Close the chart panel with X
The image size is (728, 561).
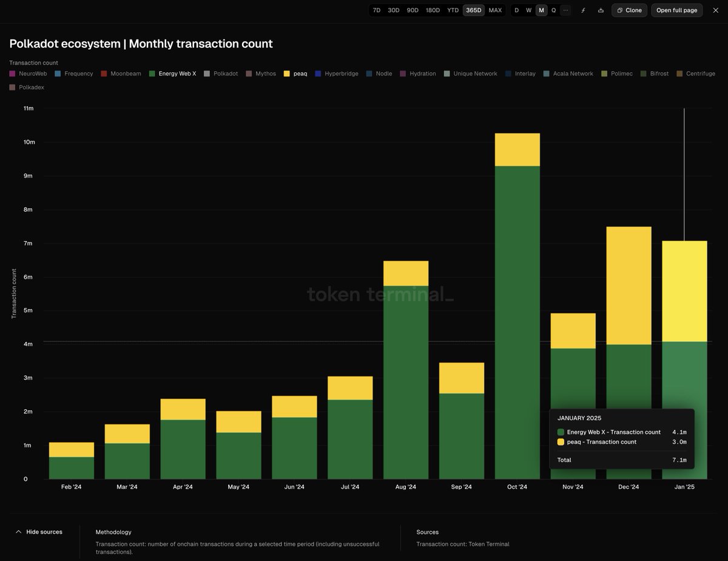click(x=715, y=10)
